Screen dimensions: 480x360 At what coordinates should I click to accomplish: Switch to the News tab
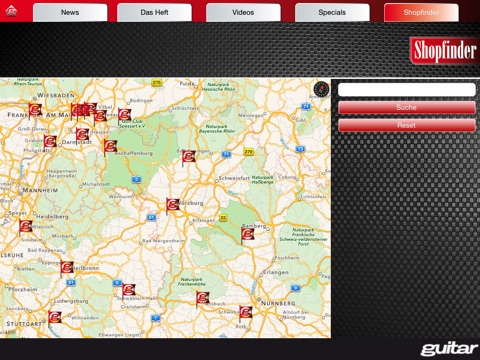pyautogui.click(x=70, y=13)
